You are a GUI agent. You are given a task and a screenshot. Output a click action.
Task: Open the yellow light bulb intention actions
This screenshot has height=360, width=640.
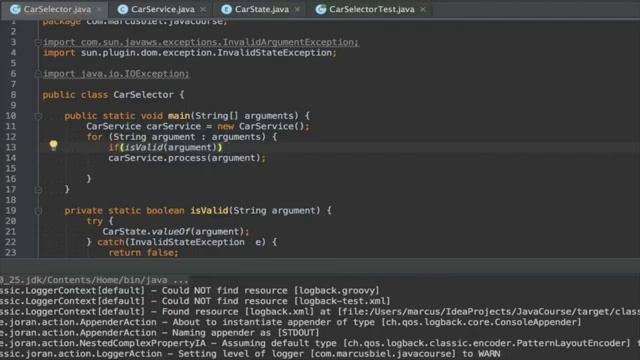coord(53,145)
